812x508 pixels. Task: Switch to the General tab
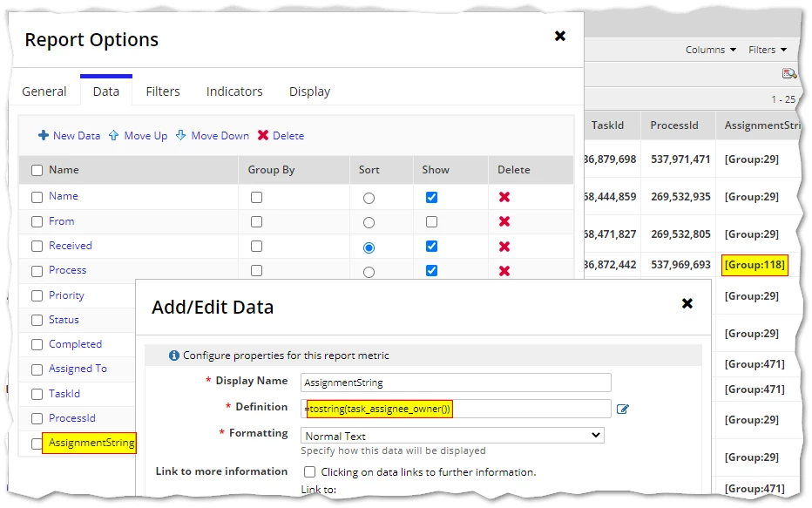coord(44,91)
